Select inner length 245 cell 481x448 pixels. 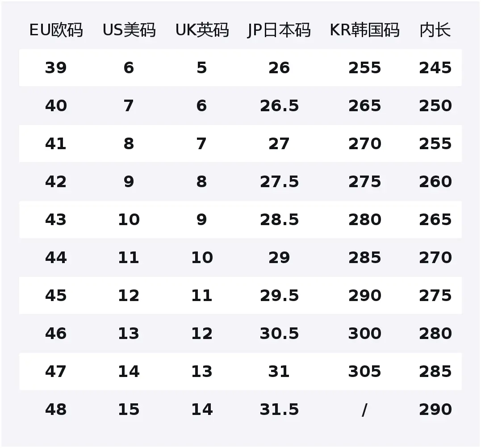coord(435,68)
